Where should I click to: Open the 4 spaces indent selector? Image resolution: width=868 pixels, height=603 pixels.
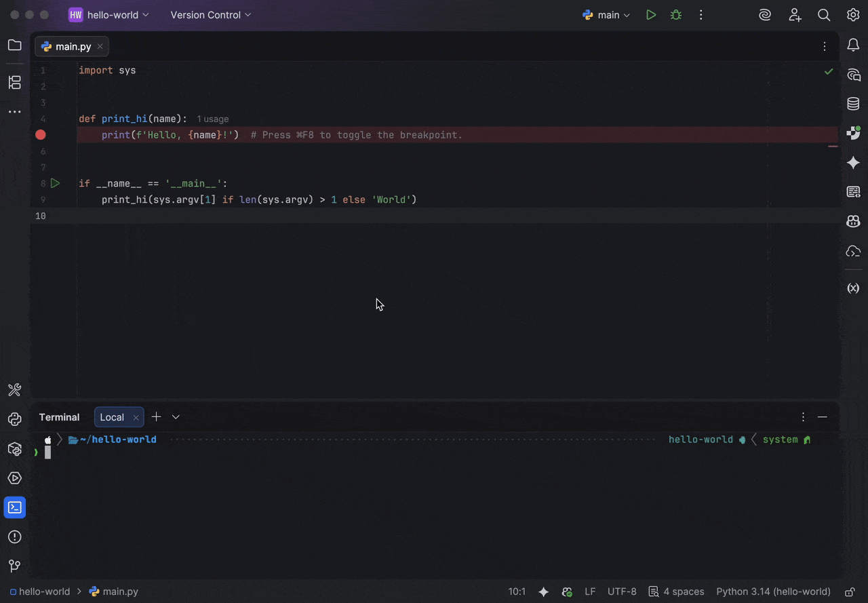click(677, 591)
